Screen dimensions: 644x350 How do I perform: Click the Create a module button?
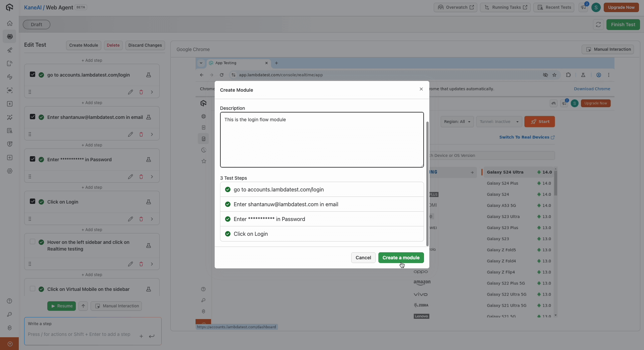click(x=401, y=258)
